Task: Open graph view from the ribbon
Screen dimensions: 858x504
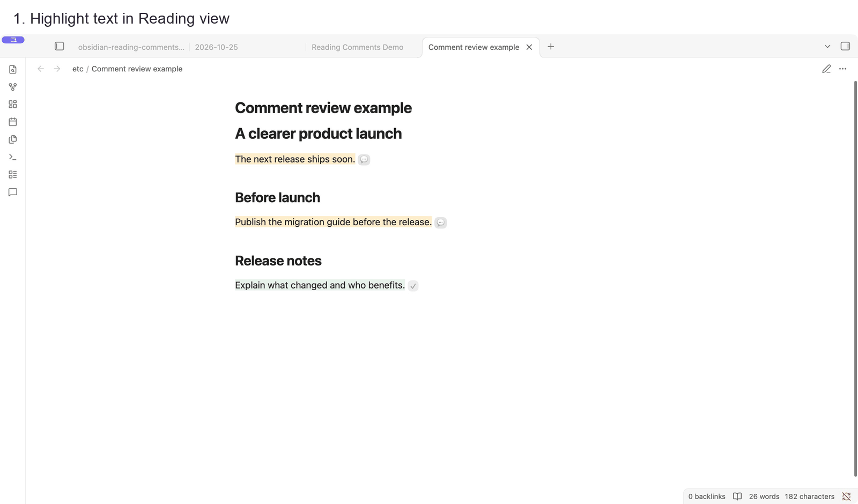Action: [13, 87]
